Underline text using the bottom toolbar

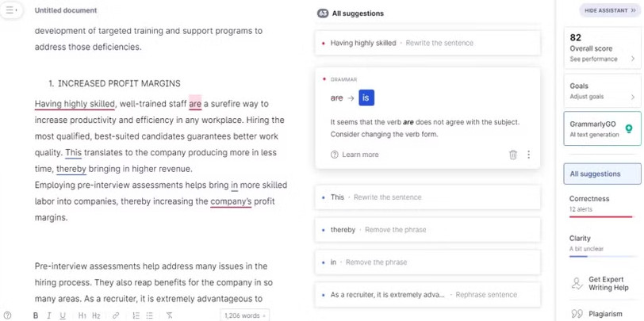[63, 315]
